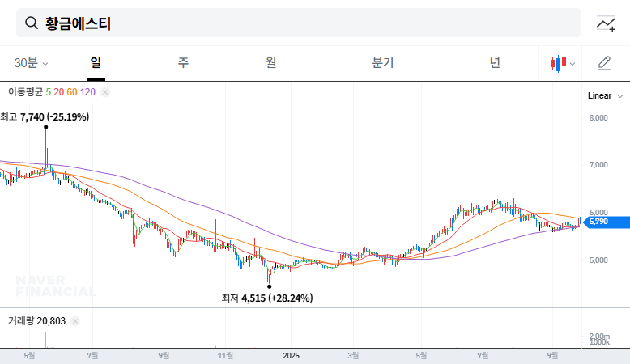The width and height of the screenshot is (630, 364).
Task: Select the 일 daily tab
Action: pyautogui.click(x=96, y=62)
